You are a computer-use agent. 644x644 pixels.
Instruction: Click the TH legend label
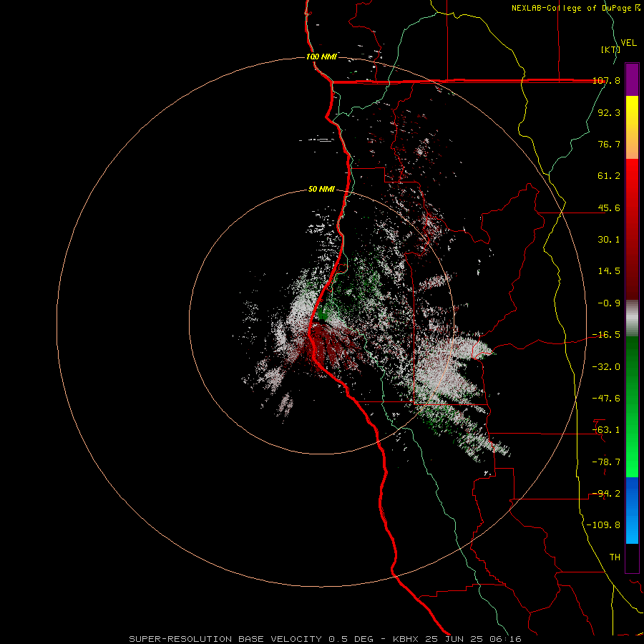tap(615, 557)
